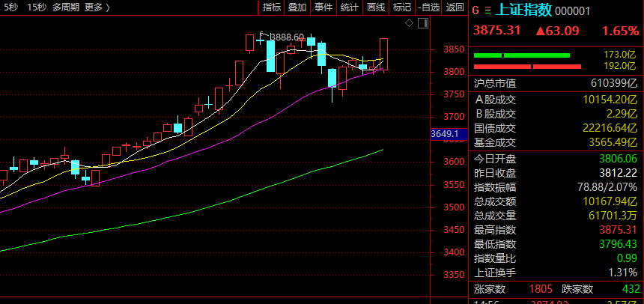Image resolution: width=644 pixels, height=304 pixels.
Task: Click the 3649.1 price label on axis
Action: coord(444,134)
